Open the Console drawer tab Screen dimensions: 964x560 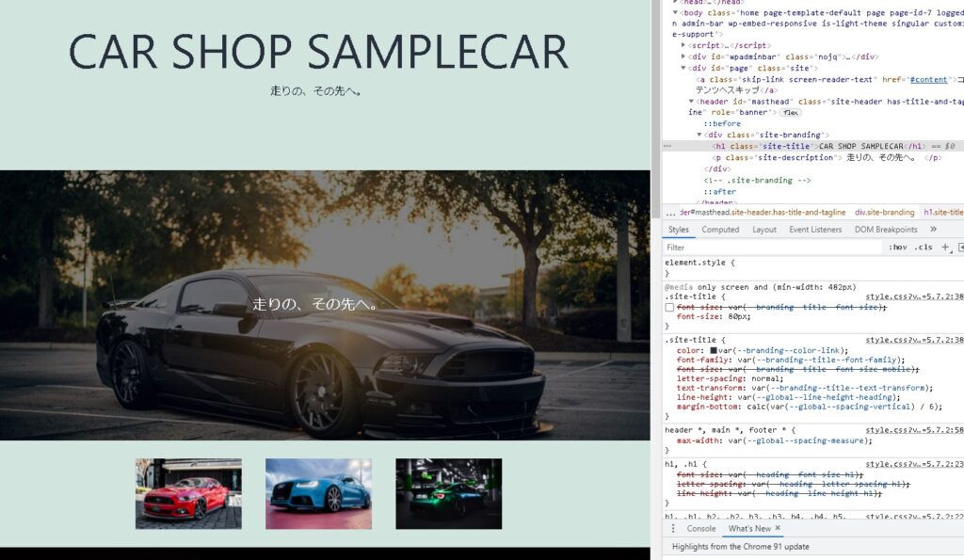point(701,529)
